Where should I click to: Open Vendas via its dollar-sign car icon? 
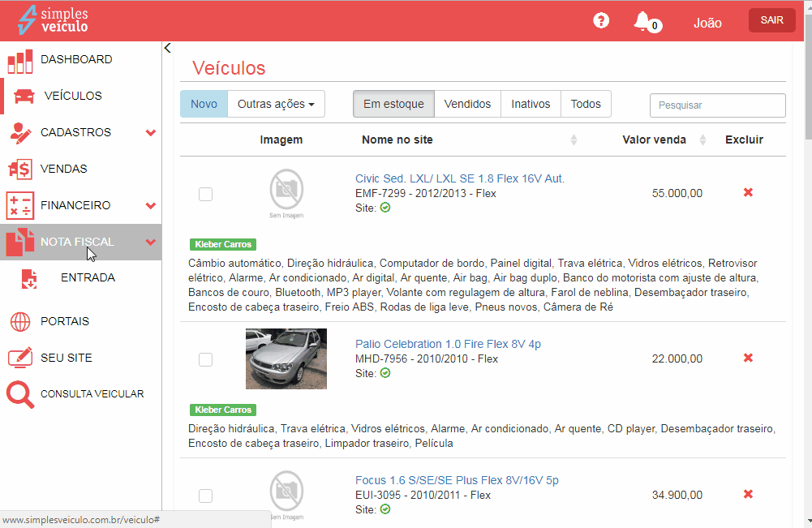[19, 170]
